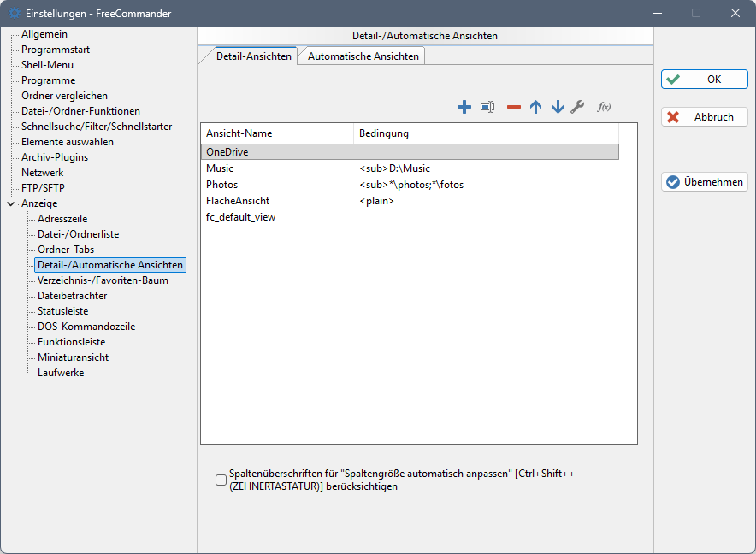This screenshot has height=554, width=756.
Task: Move selected view up with arrow icon
Action: (x=536, y=107)
